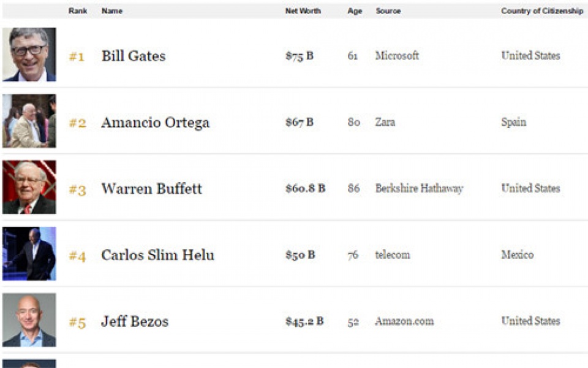588x368 pixels.
Task: Open the Amazon.com row's photo
Action: [29, 320]
